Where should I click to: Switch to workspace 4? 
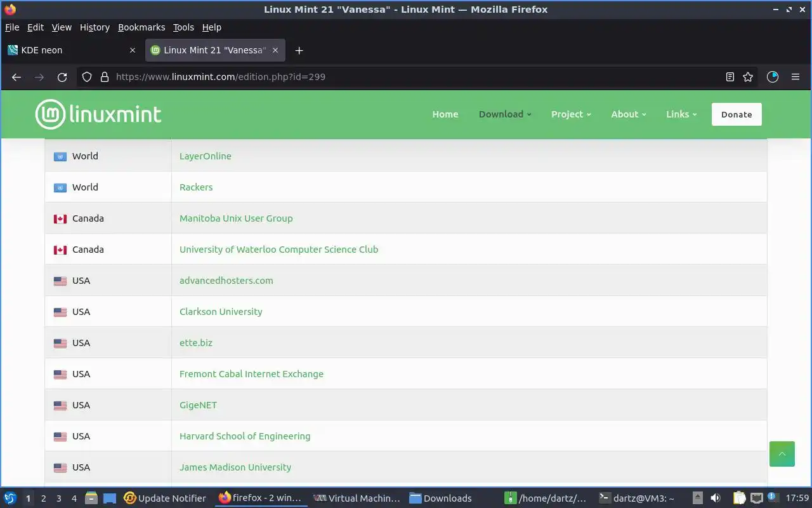click(x=74, y=498)
